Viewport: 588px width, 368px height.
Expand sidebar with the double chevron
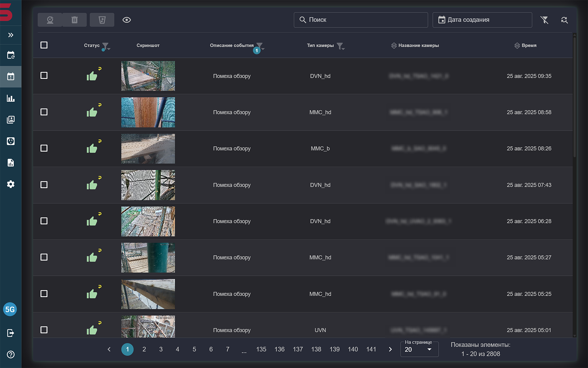[x=11, y=35]
